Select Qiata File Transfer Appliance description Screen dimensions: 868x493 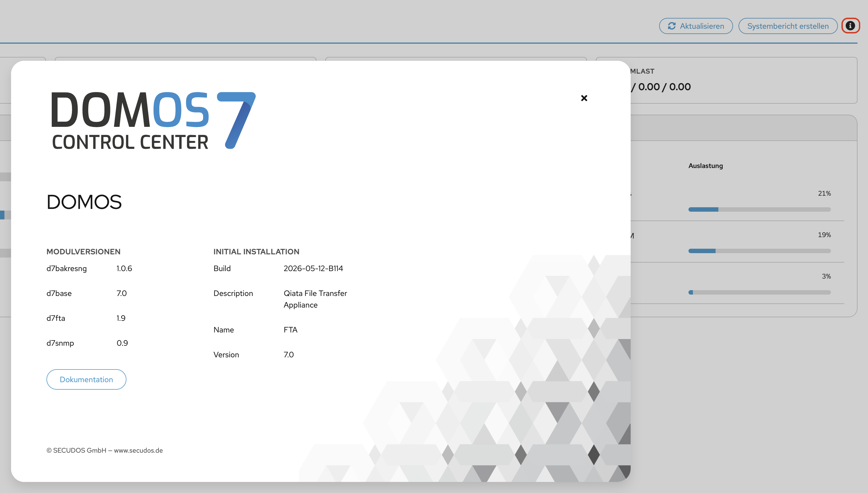[x=315, y=299]
